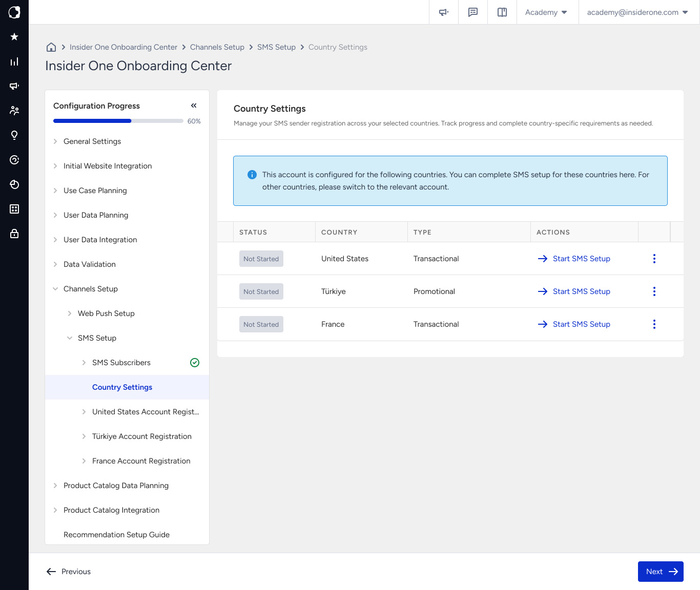Start SMS Setup for France

coord(574,324)
